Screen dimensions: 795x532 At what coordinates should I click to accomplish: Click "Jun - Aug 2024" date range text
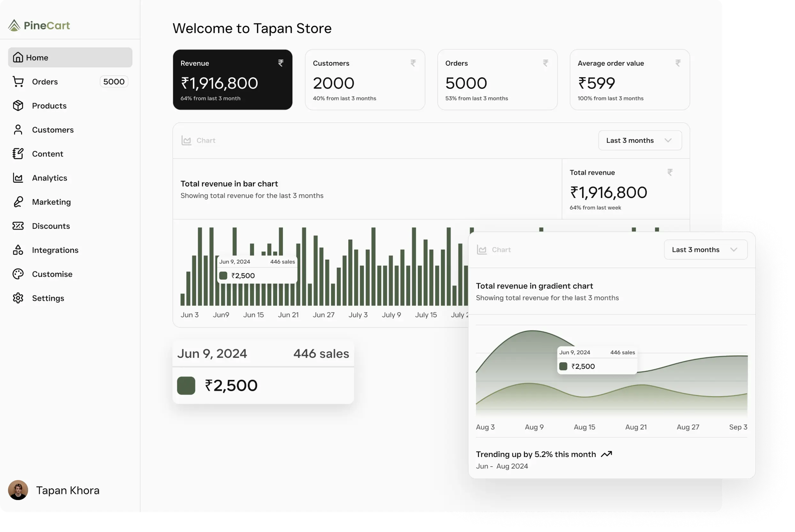coord(502,466)
